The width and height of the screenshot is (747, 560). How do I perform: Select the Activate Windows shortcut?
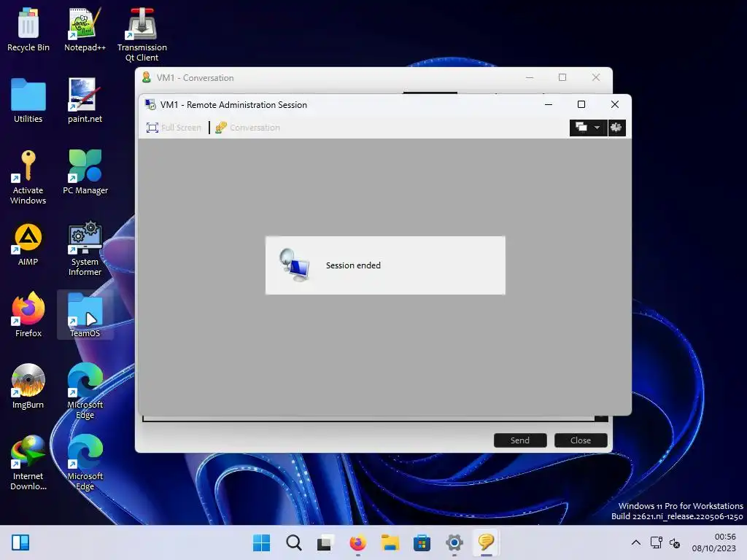(28, 177)
